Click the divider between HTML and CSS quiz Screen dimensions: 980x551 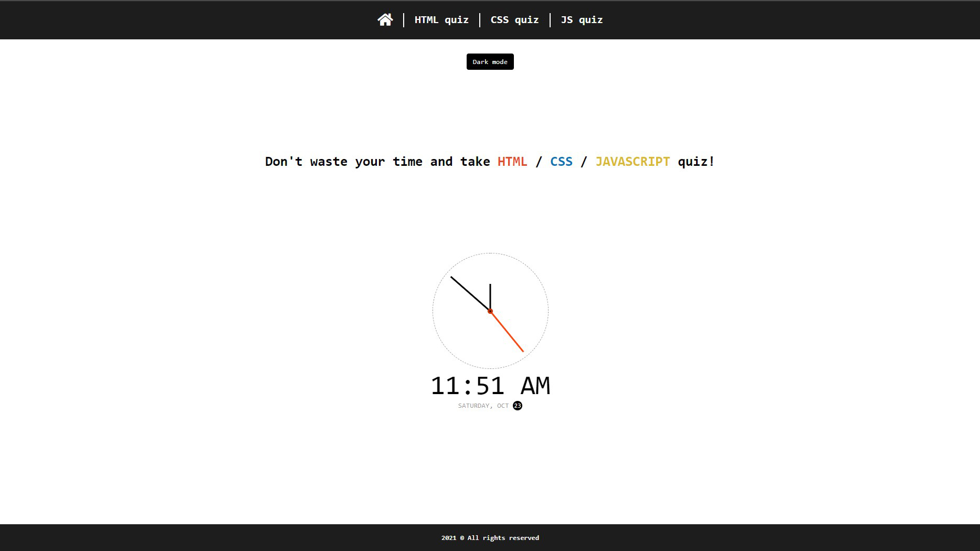pos(480,20)
